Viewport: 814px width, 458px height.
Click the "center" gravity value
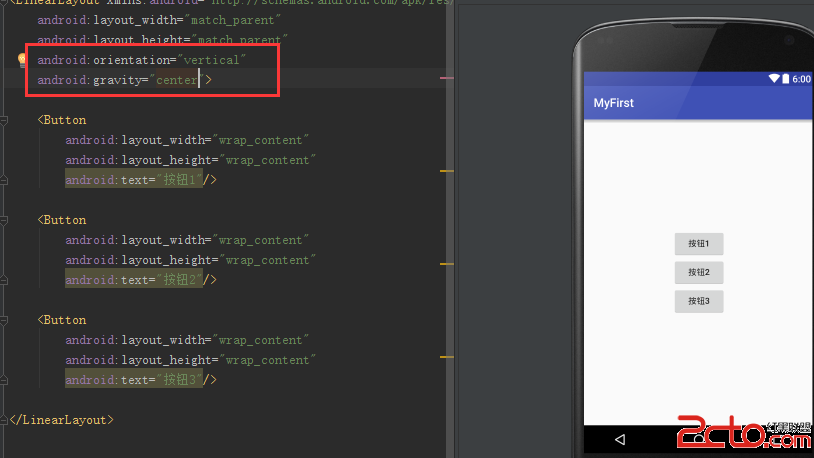tap(177, 80)
